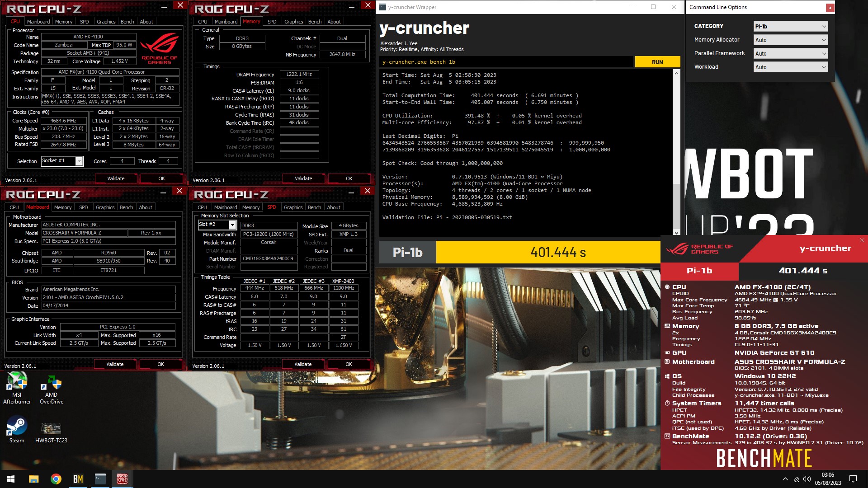Image resolution: width=868 pixels, height=488 pixels.
Task: Switch to ROG CPU-Z taskbar icon
Action: pyautogui.click(x=122, y=479)
